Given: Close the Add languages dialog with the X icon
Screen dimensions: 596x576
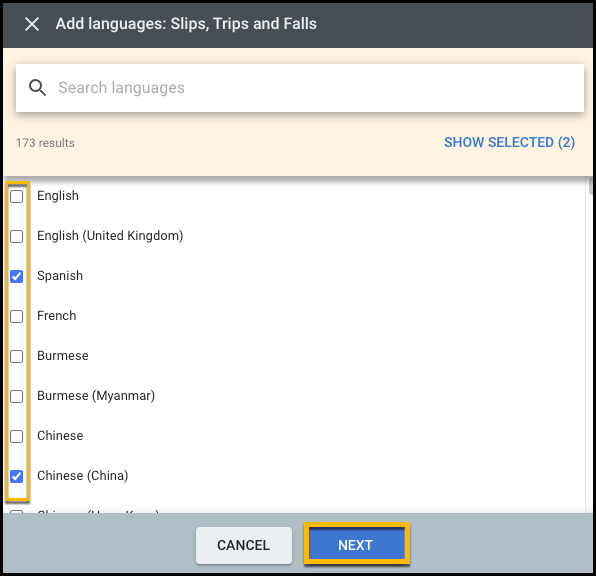Looking at the screenshot, I should click(32, 24).
